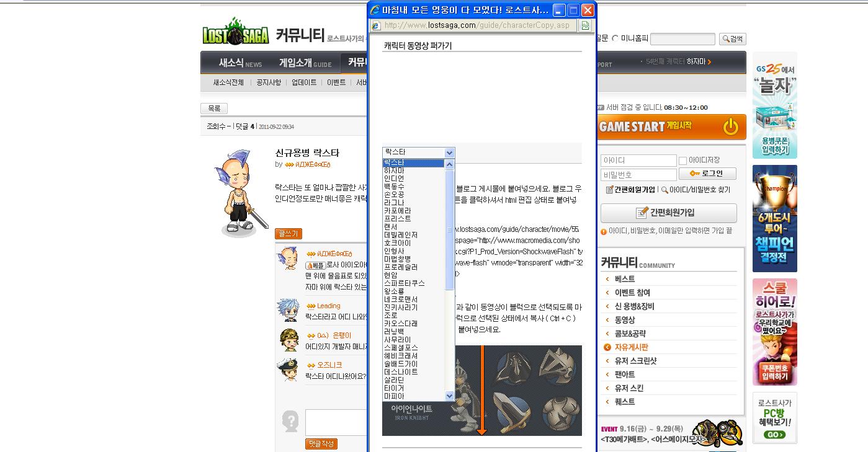Click the orange GAME START power icon
The image size is (868, 452).
point(731,126)
